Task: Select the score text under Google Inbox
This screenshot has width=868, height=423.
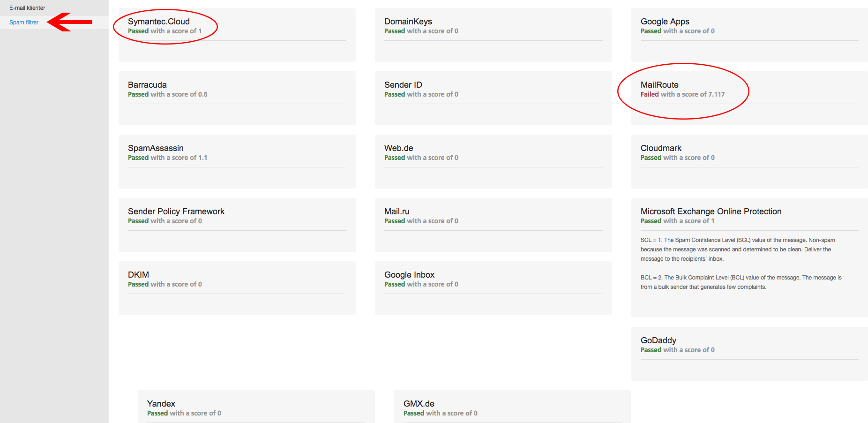Action: click(421, 284)
